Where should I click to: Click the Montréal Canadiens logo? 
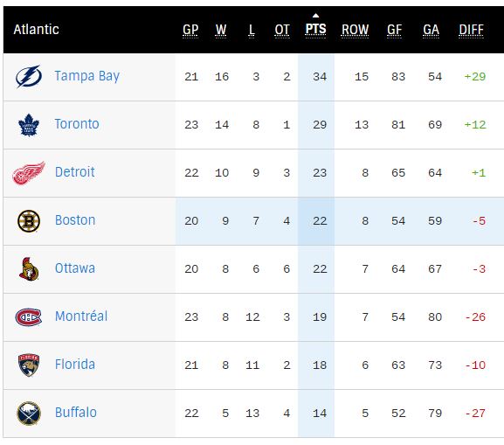point(29,317)
